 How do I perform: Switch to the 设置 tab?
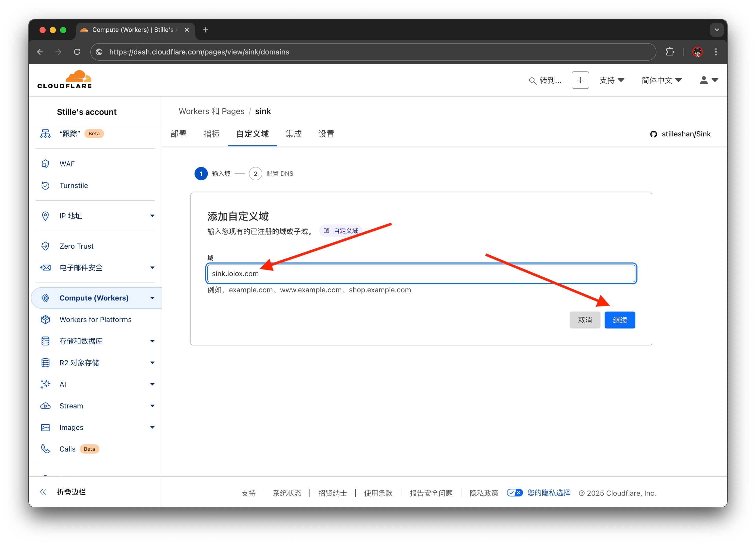326,134
